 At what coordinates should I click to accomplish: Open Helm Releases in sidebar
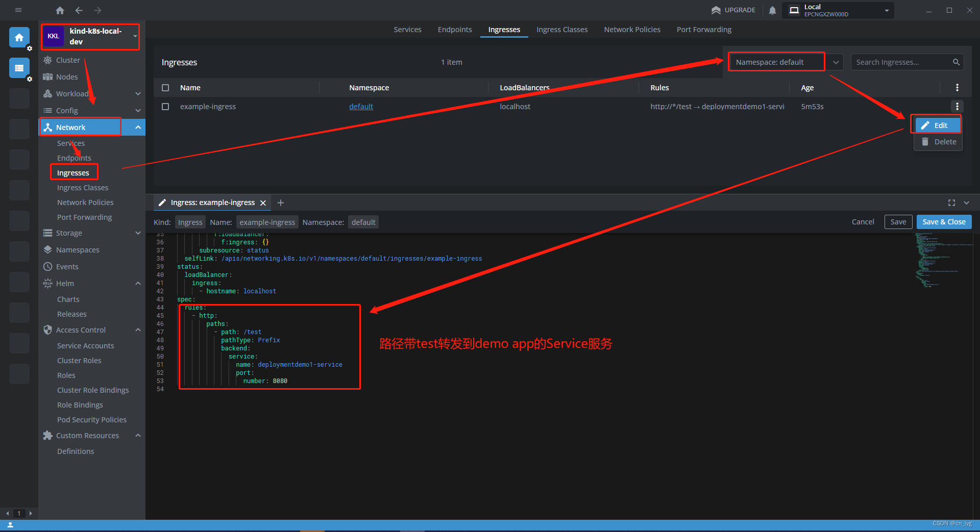71,314
